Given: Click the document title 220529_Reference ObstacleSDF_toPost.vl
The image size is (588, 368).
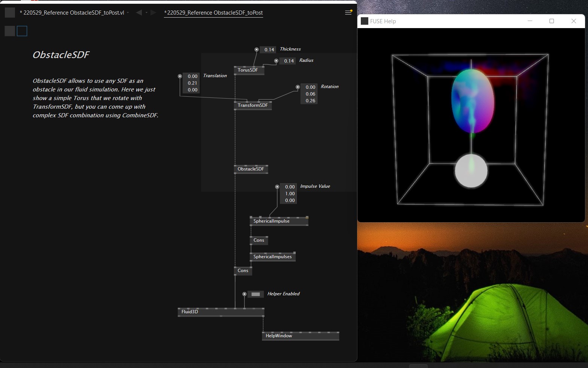Looking at the screenshot, I should (x=74, y=12).
